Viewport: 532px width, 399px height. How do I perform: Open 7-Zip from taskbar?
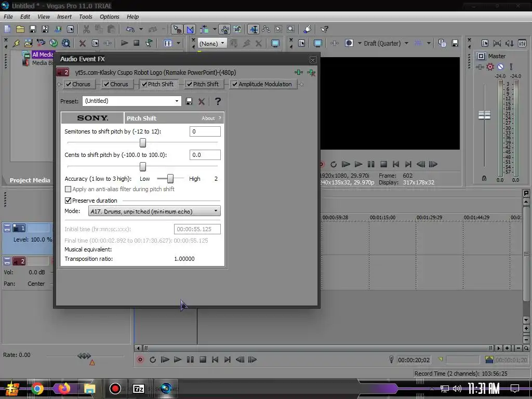138,389
